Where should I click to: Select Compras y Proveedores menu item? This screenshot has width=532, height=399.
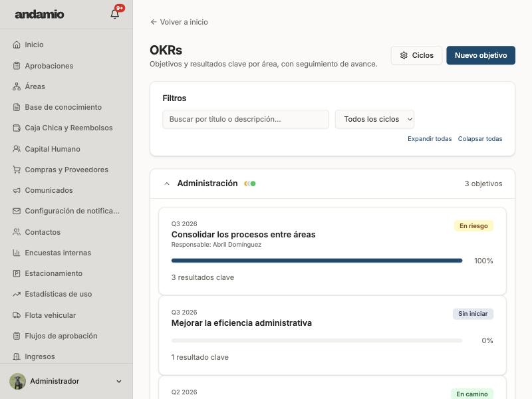pos(66,170)
